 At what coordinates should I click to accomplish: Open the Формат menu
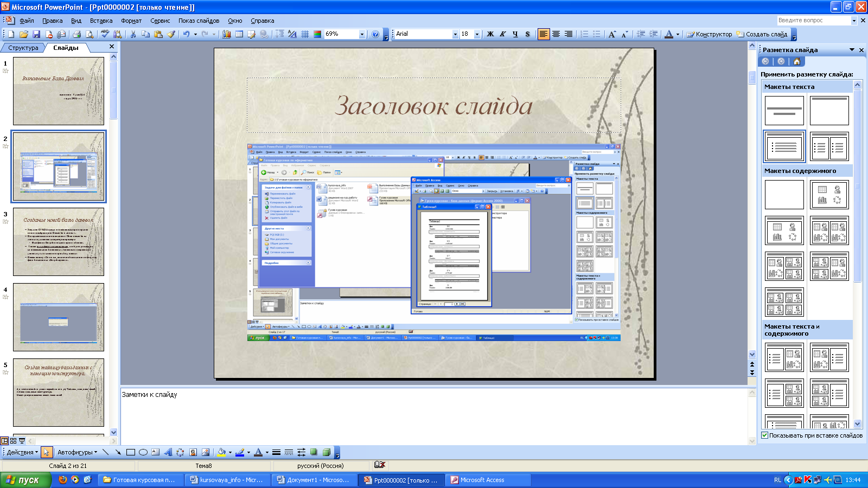pos(131,21)
